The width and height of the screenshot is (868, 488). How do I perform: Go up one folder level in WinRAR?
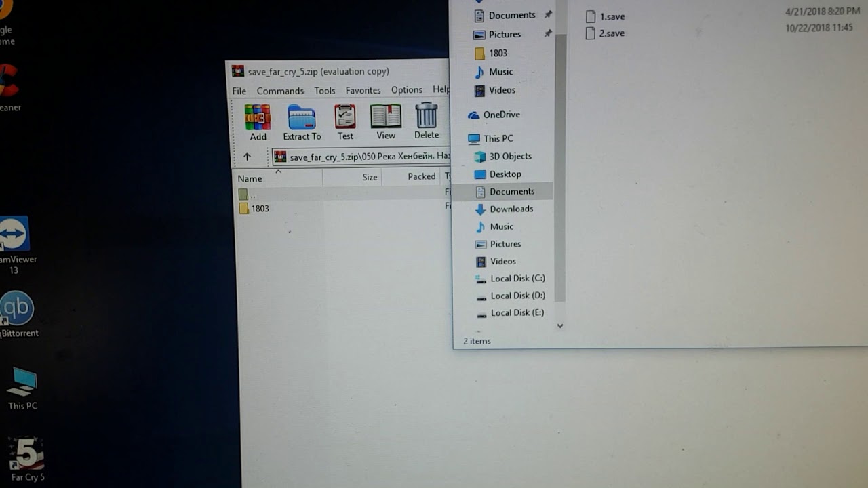pos(247,157)
